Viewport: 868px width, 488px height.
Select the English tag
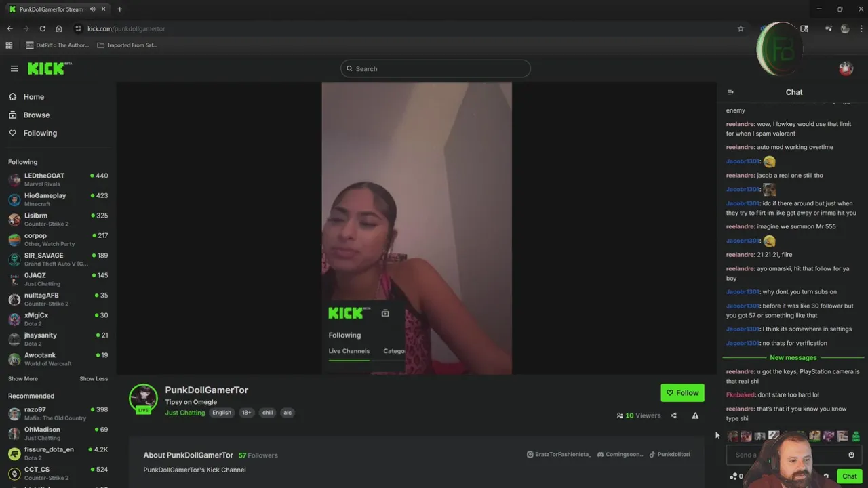pyautogui.click(x=222, y=413)
